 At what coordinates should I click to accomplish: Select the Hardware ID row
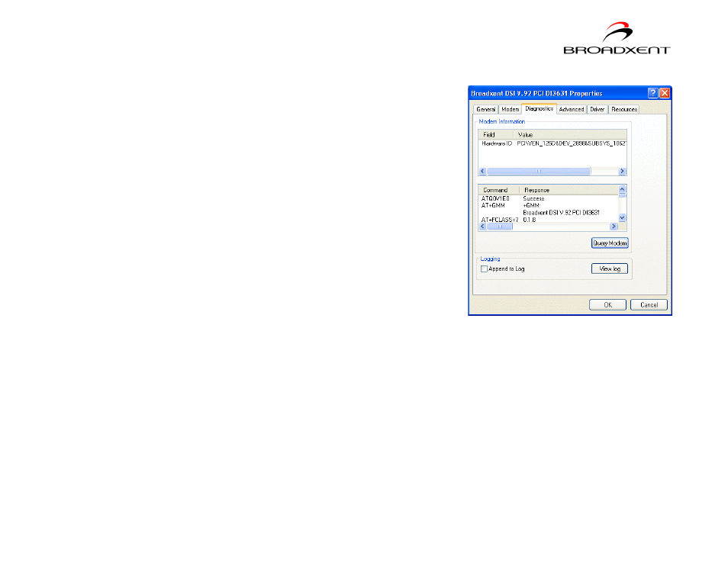point(552,144)
